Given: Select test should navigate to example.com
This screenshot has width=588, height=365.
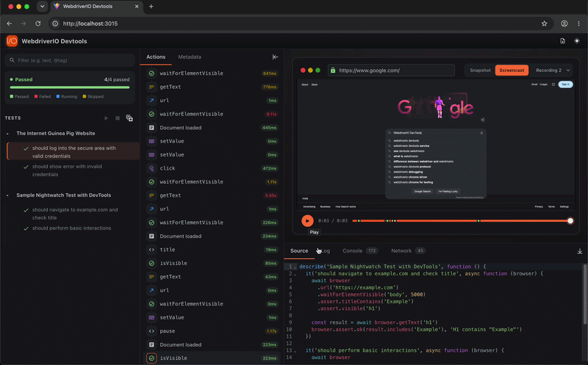Looking at the screenshot, I should tap(73, 214).
